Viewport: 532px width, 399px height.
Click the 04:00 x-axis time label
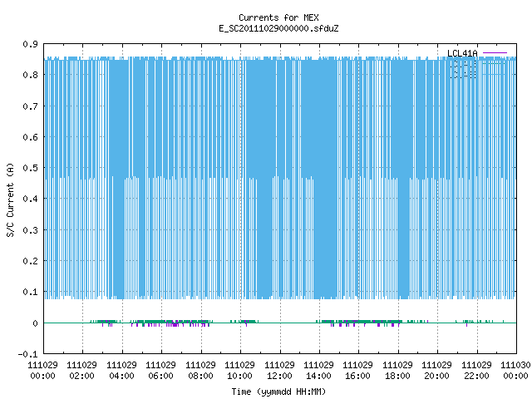121,376
